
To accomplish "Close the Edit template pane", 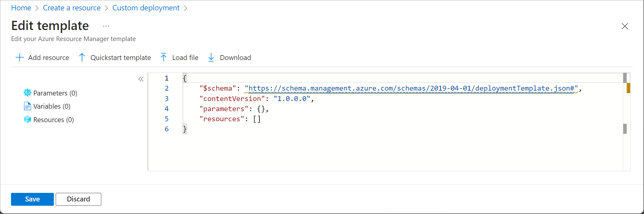I will point(625,26).
